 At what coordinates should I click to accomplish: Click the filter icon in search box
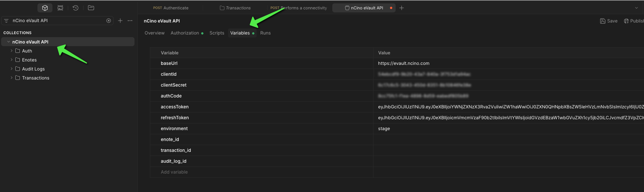pos(6,21)
